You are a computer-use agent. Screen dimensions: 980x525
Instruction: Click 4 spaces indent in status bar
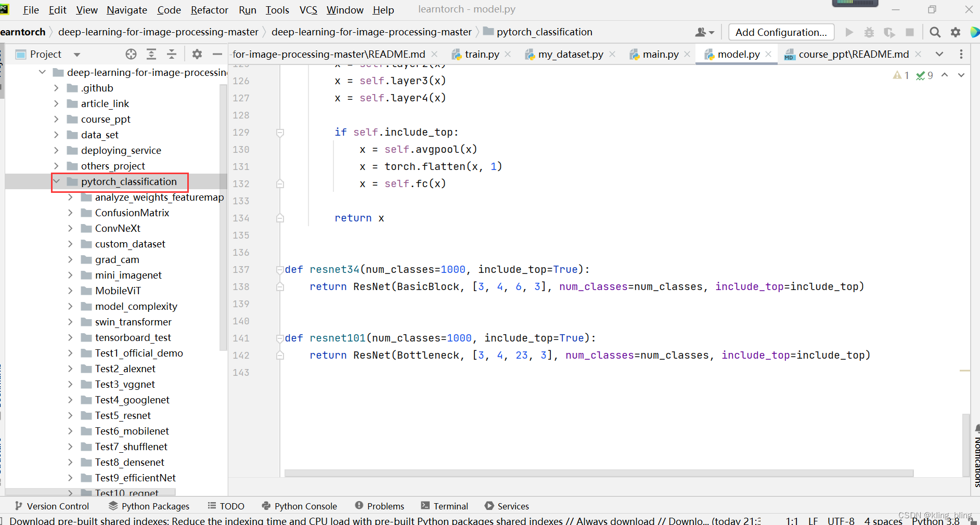(x=883, y=521)
